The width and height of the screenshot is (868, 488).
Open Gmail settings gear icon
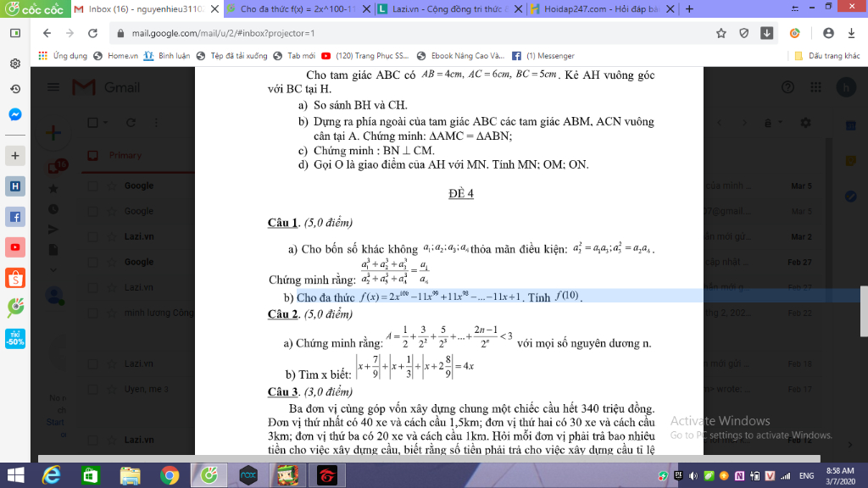(805, 122)
